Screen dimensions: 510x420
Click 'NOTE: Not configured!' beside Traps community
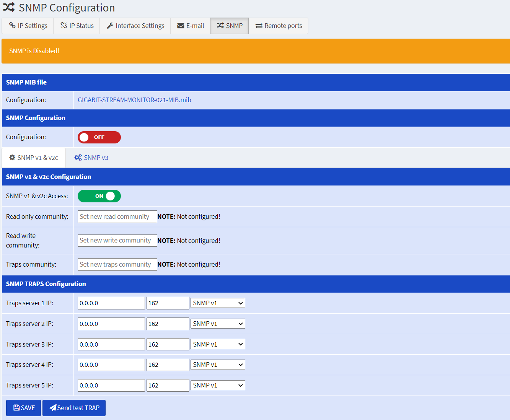coord(189,264)
